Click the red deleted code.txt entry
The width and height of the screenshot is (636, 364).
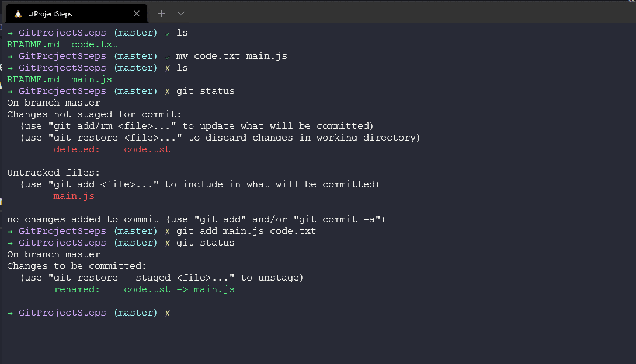coord(147,149)
